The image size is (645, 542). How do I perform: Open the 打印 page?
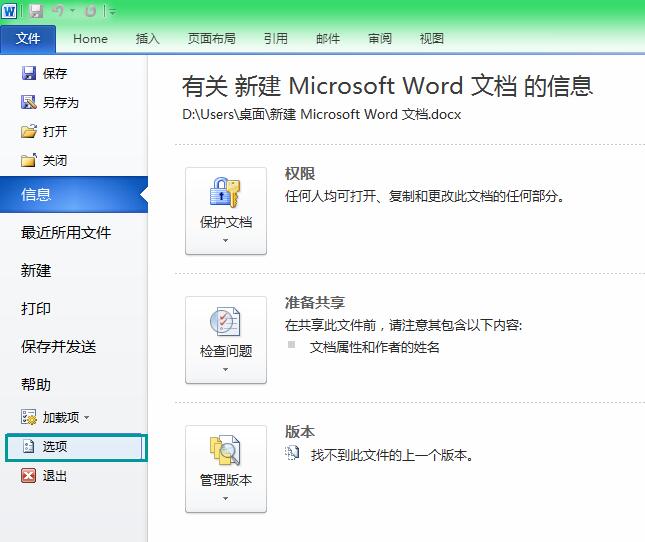pos(36,308)
